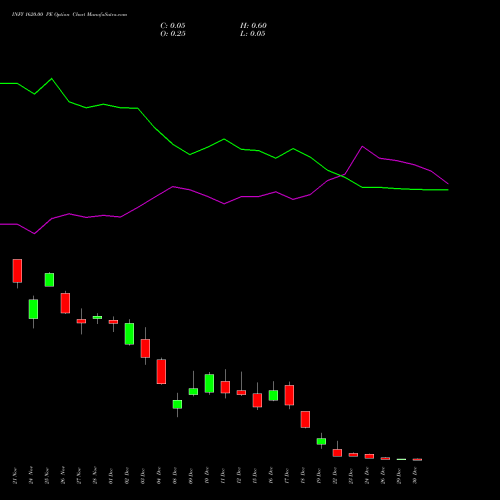Click the red candle for 17 Dec
Image resolution: width=500 pixels, height=500 pixels.
tap(289, 395)
